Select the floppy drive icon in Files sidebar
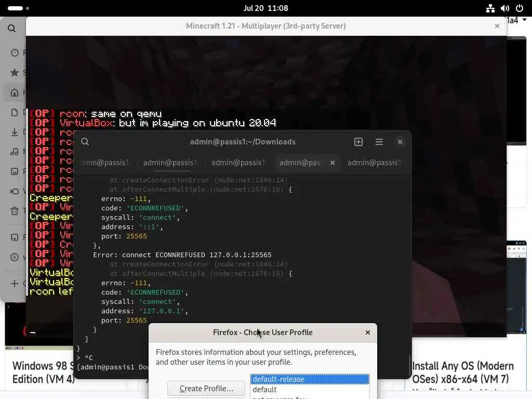The image size is (532, 399). (x=15, y=237)
